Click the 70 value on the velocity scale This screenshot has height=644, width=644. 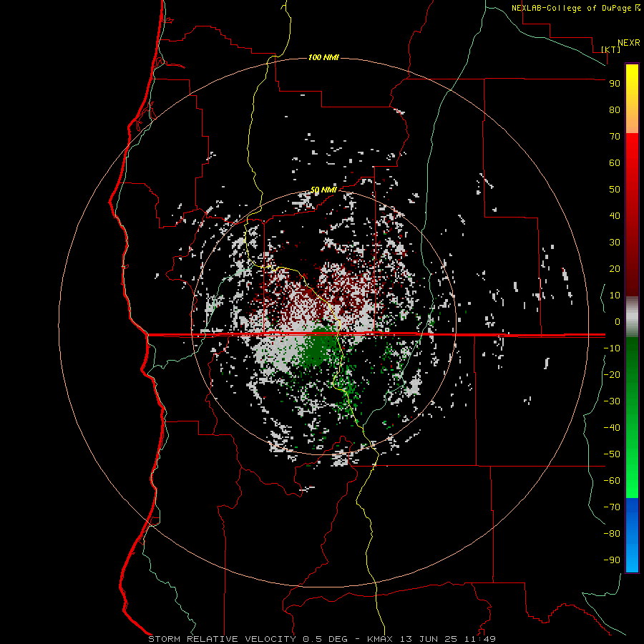(x=615, y=137)
